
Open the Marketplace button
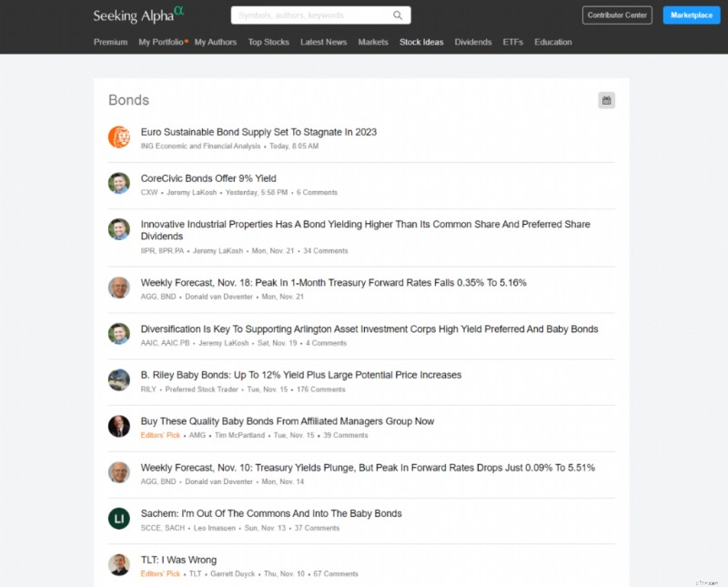pos(692,15)
